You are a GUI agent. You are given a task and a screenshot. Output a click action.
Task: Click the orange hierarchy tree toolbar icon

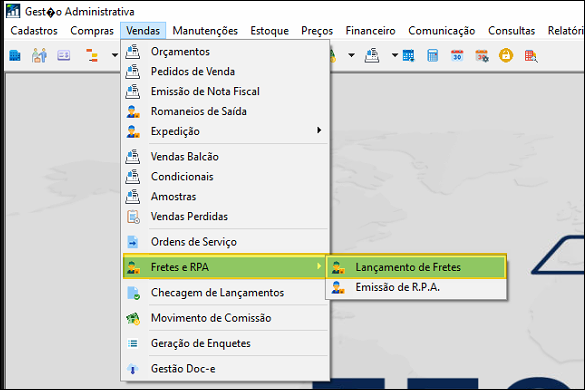[92, 56]
